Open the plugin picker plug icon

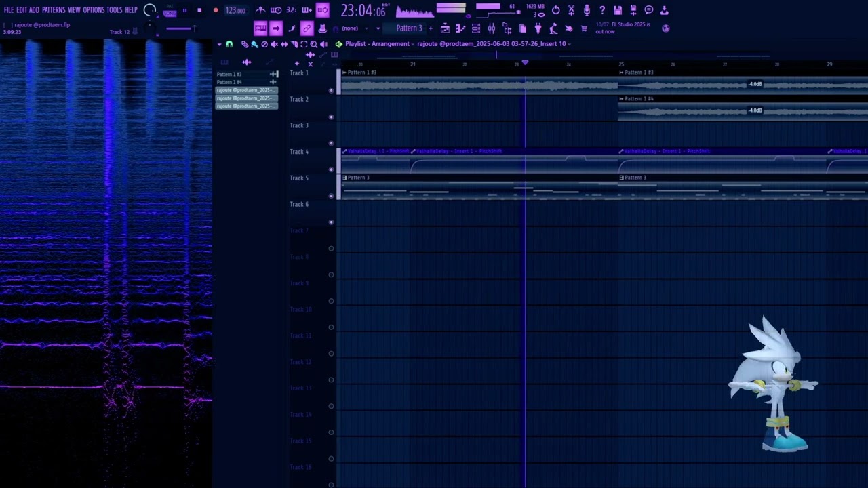[538, 28]
